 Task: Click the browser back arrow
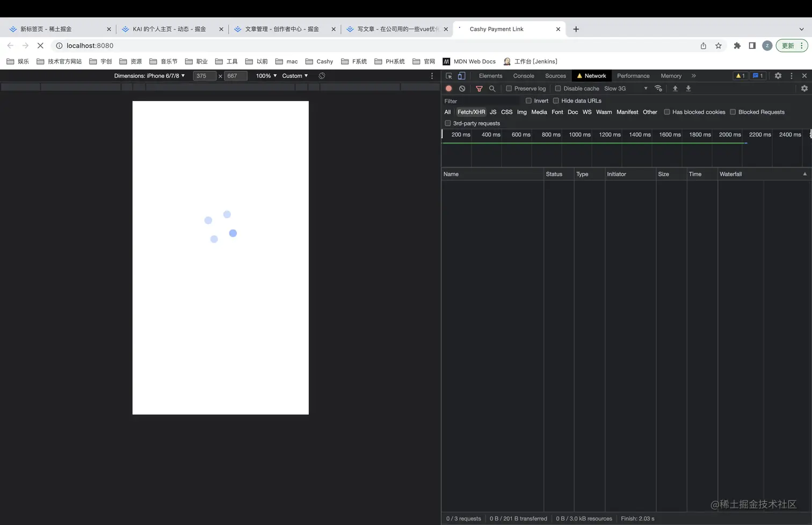[x=10, y=46]
